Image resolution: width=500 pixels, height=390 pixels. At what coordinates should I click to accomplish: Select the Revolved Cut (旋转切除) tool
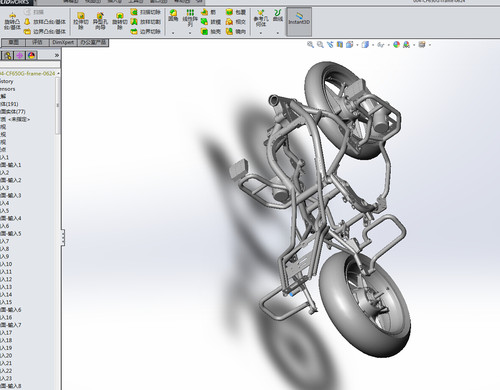[120, 21]
